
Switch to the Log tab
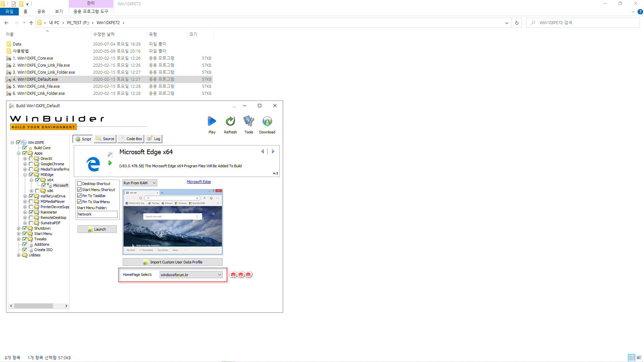(x=154, y=139)
